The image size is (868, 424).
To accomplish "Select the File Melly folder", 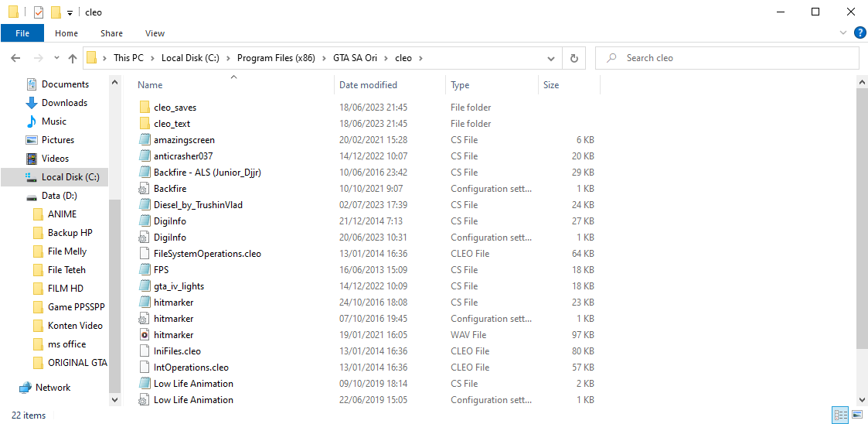I will (60, 251).
